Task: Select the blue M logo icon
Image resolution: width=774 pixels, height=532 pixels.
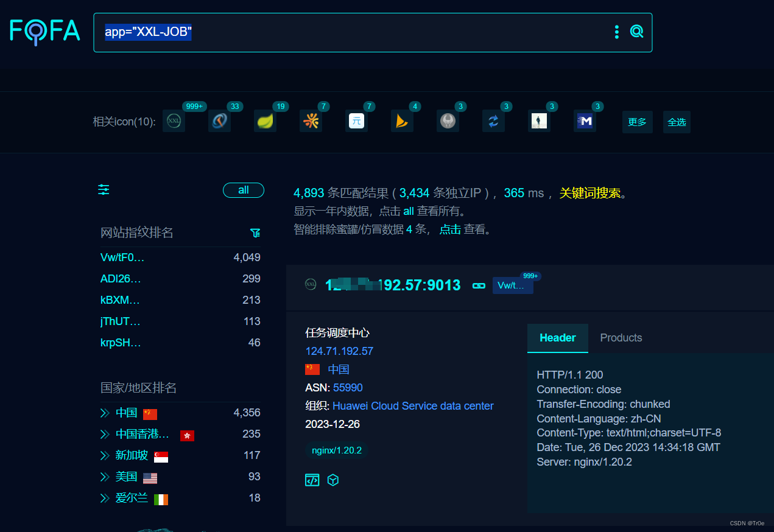Action: [x=585, y=121]
